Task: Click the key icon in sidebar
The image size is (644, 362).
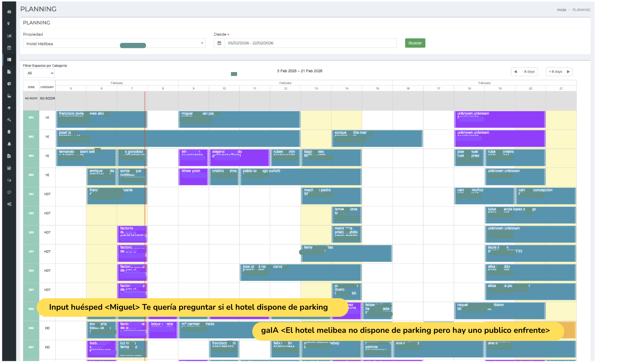Action: pyautogui.click(x=9, y=120)
